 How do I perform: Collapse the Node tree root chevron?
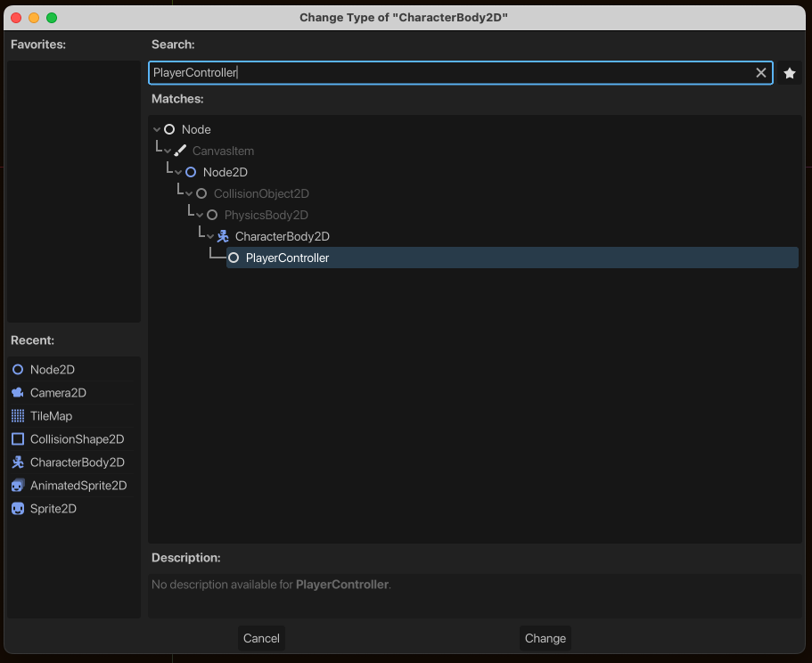(156, 129)
